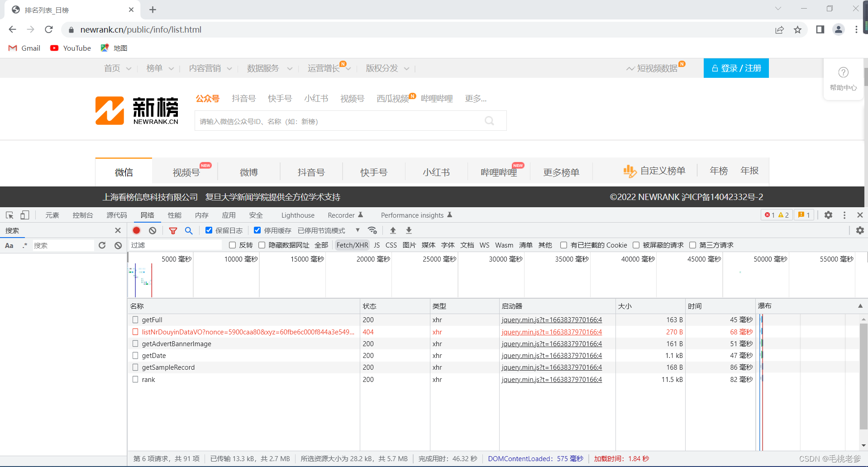Viewport: 868px width, 467px height.
Task: Activate DevTools inspect element picker
Action: tap(10, 215)
